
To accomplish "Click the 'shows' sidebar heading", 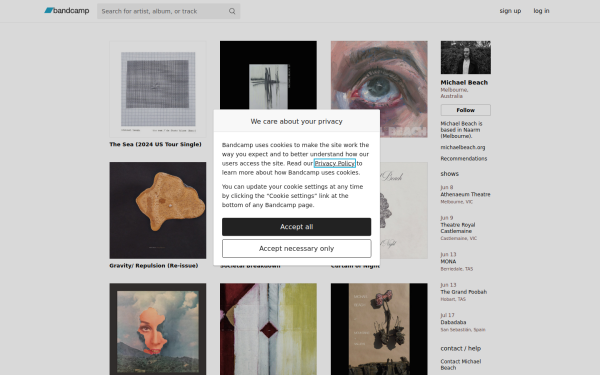I will pyautogui.click(x=449, y=174).
